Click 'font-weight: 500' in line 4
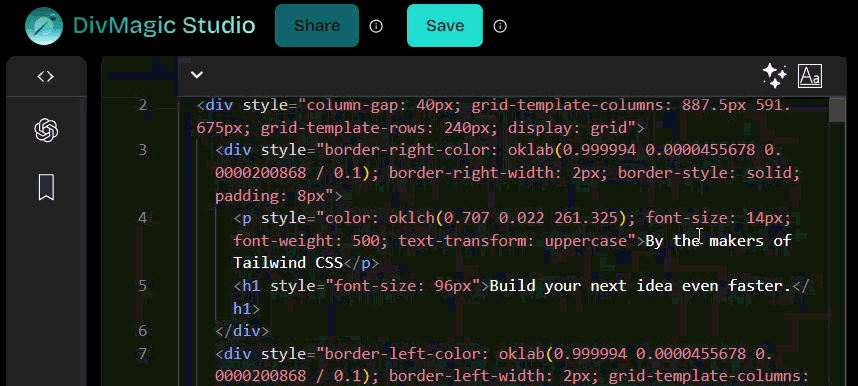 pos(306,240)
